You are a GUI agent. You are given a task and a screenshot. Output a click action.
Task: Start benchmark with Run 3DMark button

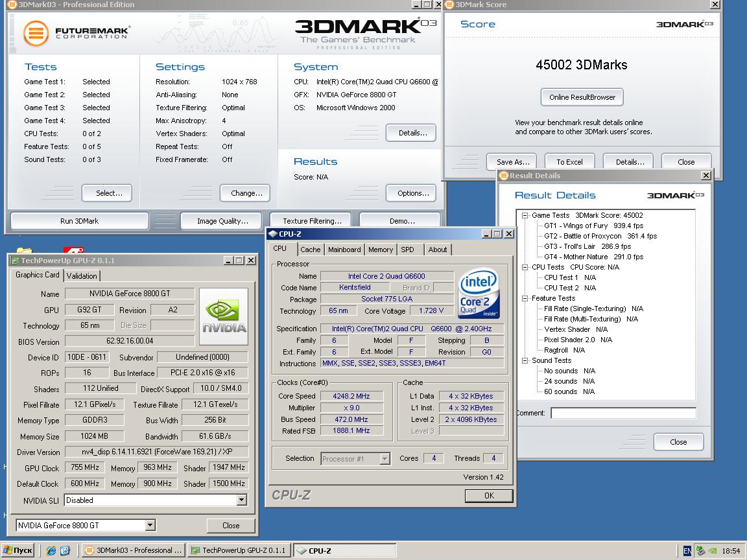79,221
